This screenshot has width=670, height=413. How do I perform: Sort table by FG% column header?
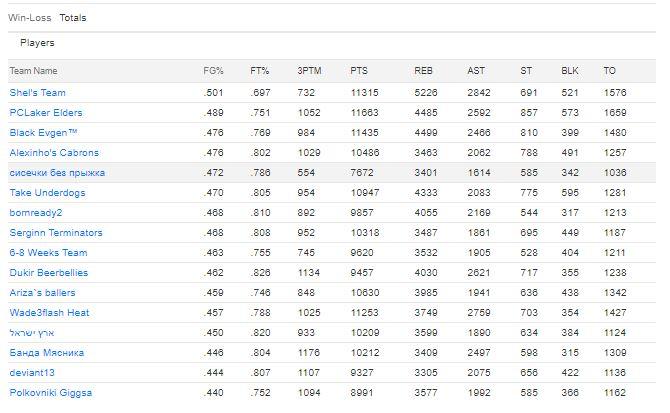coord(213,71)
